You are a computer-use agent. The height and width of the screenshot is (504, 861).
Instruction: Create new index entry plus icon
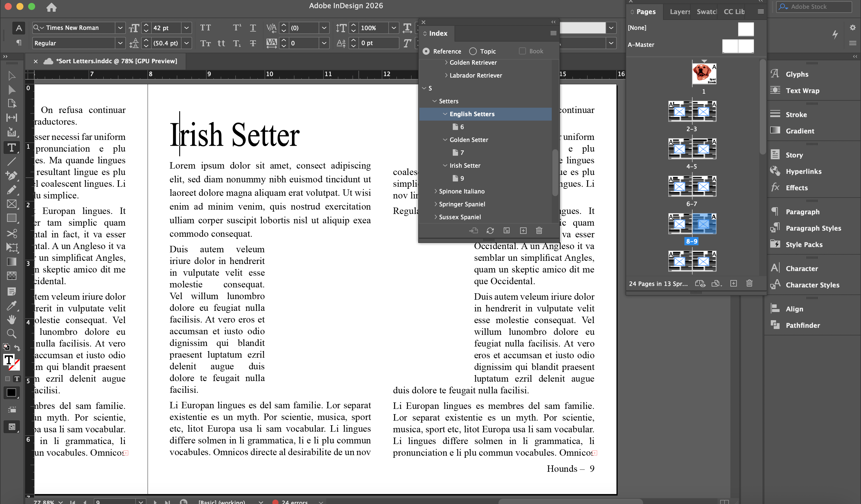click(x=523, y=231)
